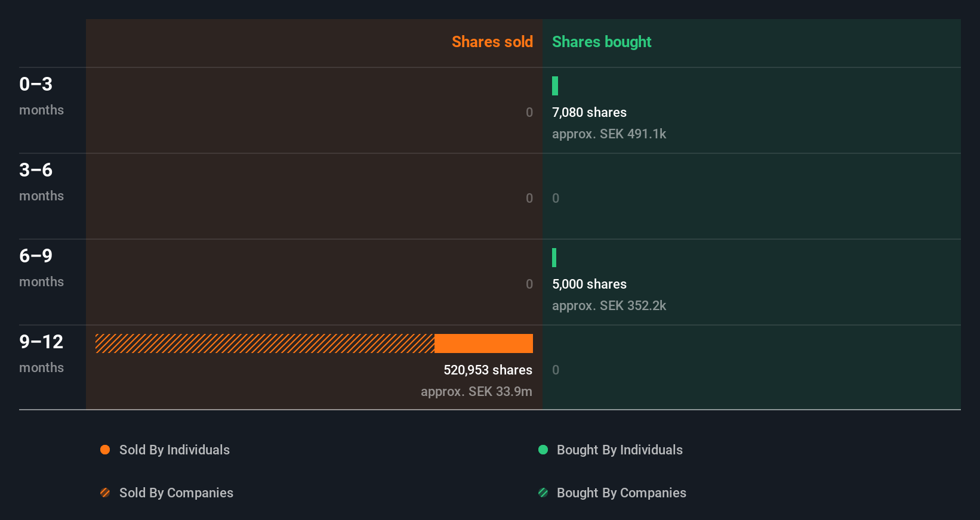Click the green Bought By Individuals legend dot

click(543, 450)
